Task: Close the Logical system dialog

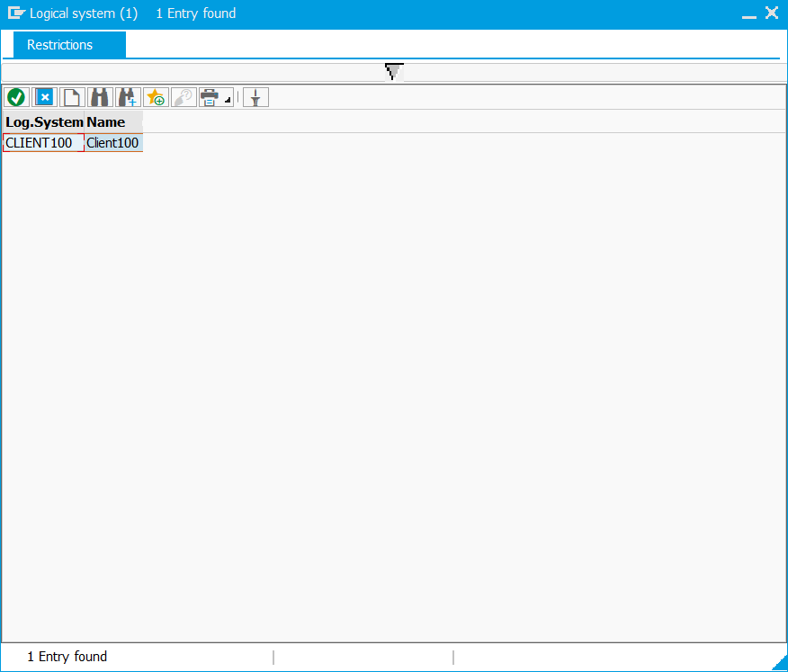Action: [x=772, y=13]
